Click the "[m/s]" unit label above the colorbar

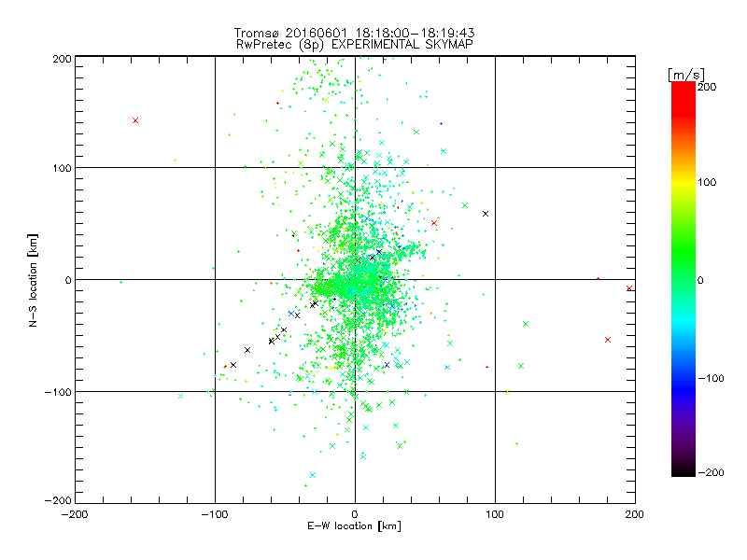click(x=686, y=75)
